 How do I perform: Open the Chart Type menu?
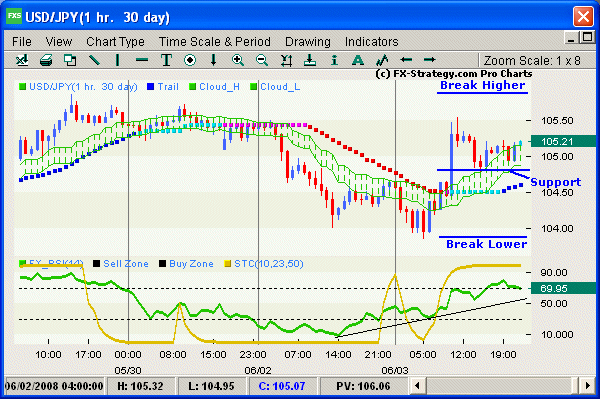(x=115, y=42)
